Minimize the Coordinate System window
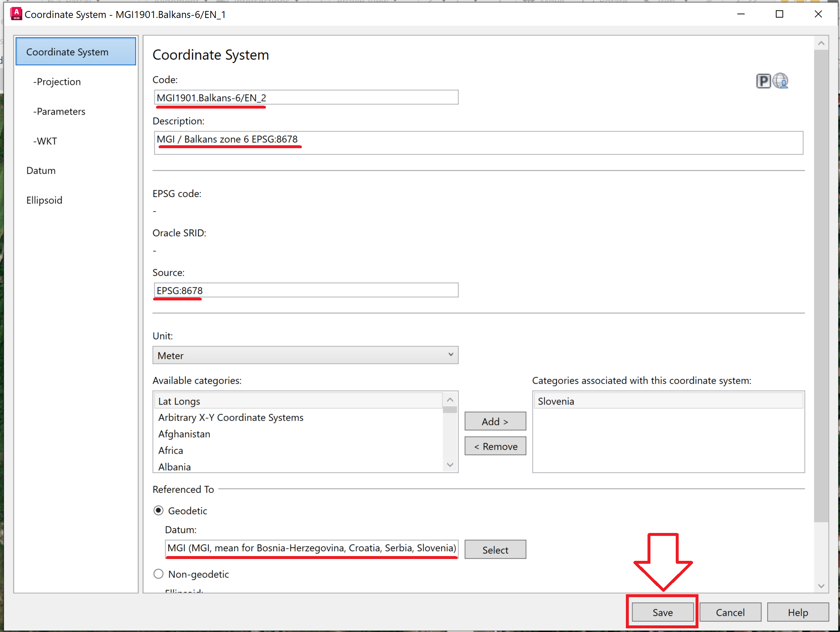The width and height of the screenshot is (840, 632). 741,14
